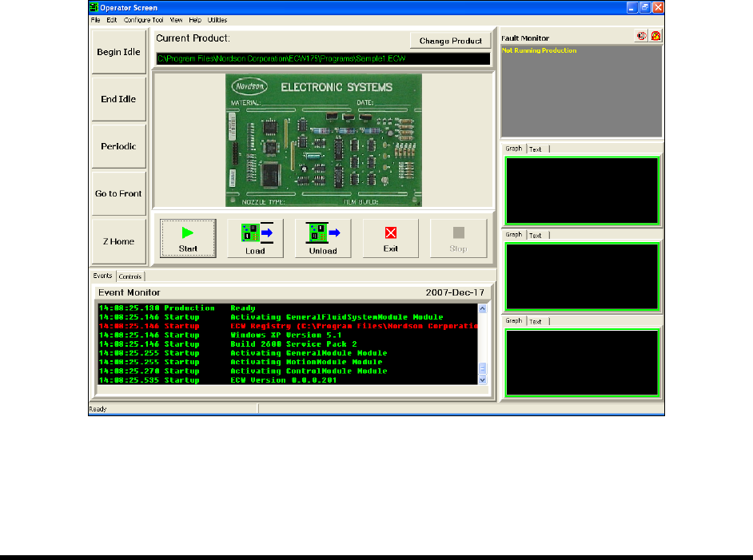Click the Go to Front button
753x560 pixels.
click(119, 194)
